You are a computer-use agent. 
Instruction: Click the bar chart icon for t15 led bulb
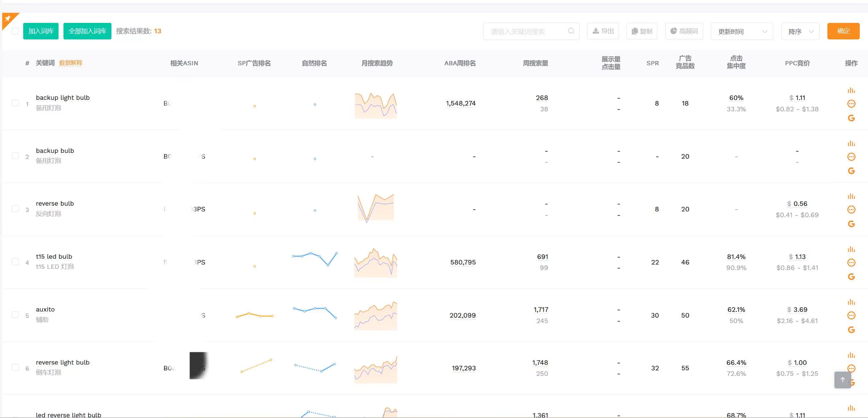click(851, 249)
